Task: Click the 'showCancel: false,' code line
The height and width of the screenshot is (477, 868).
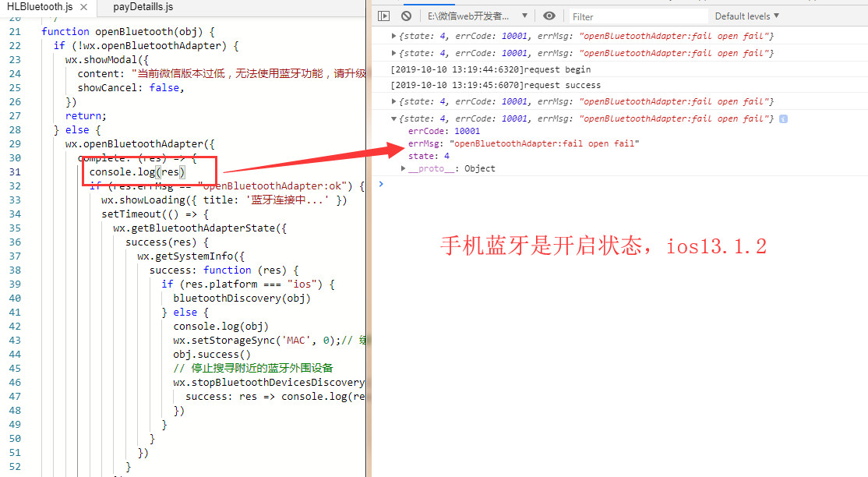Action: (x=131, y=87)
